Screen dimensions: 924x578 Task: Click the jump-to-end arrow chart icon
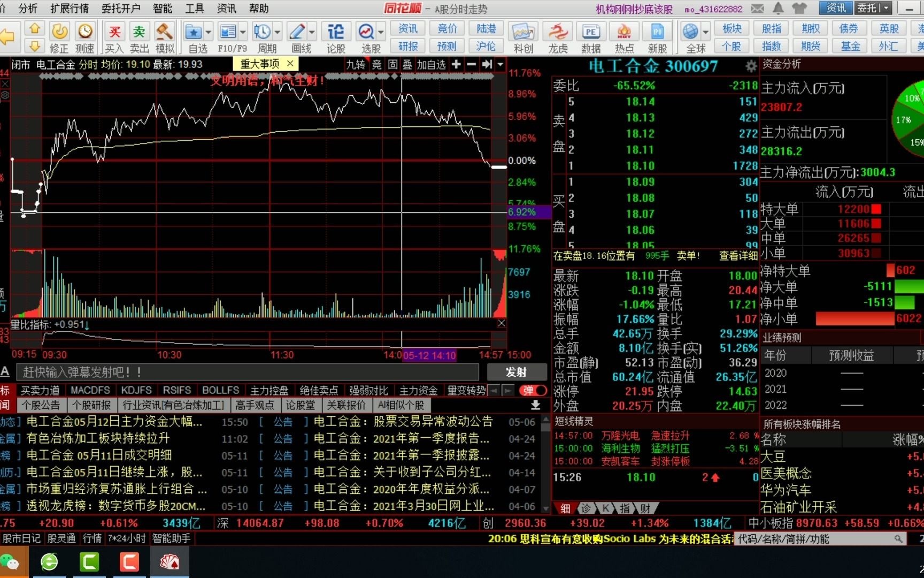487,64
